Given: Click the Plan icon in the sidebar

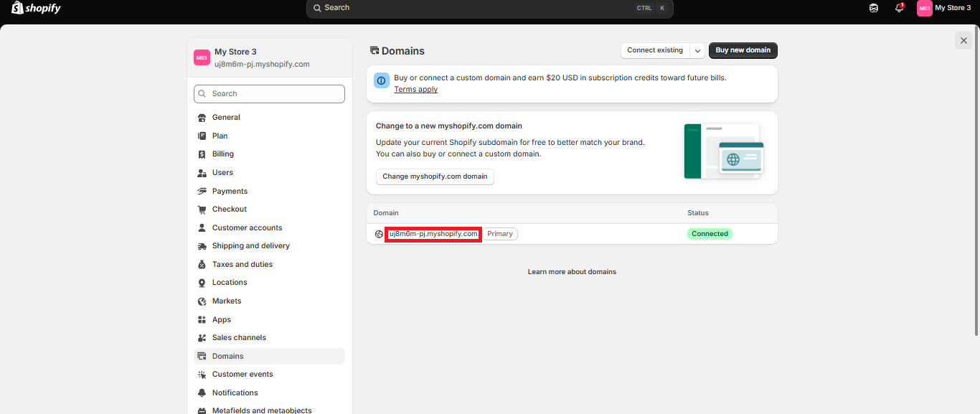Looking at the screenshot, I should coord(202,136).
